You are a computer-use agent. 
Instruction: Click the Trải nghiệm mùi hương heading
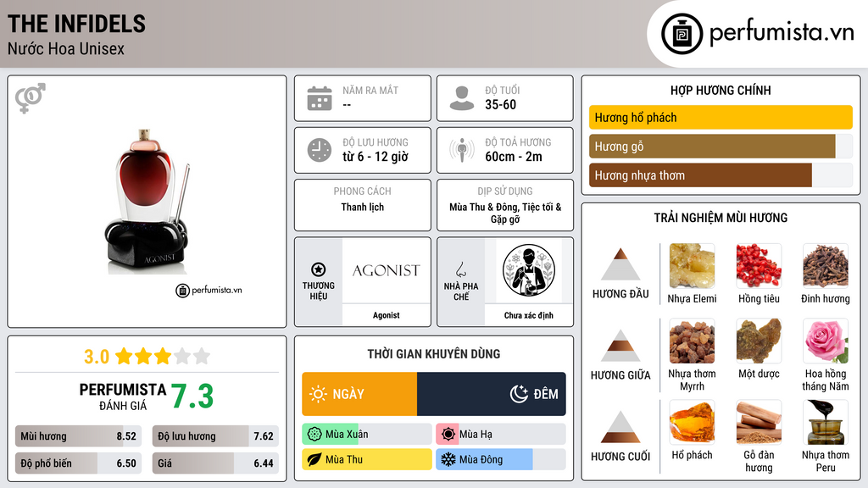pyautogui.click(x=721, y=218)
